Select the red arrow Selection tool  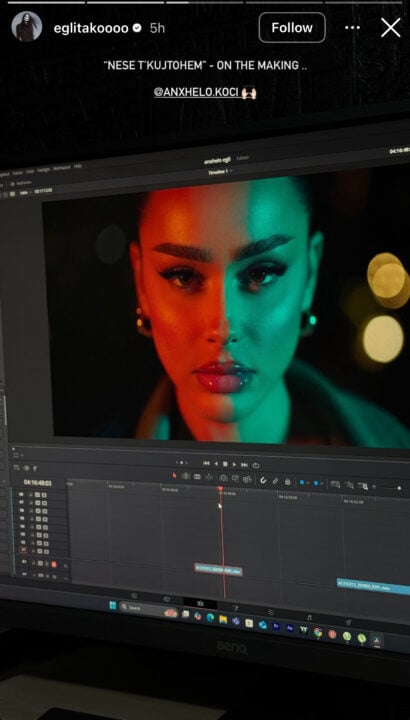tap(174, 475)
